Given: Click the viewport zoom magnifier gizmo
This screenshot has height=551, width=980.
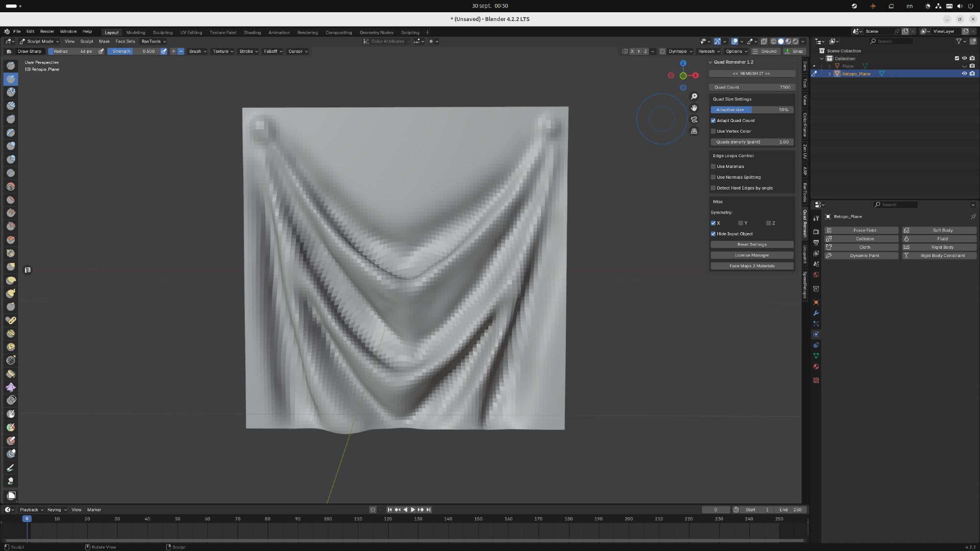Looking at the screenshot, I should tap(694, 96).
